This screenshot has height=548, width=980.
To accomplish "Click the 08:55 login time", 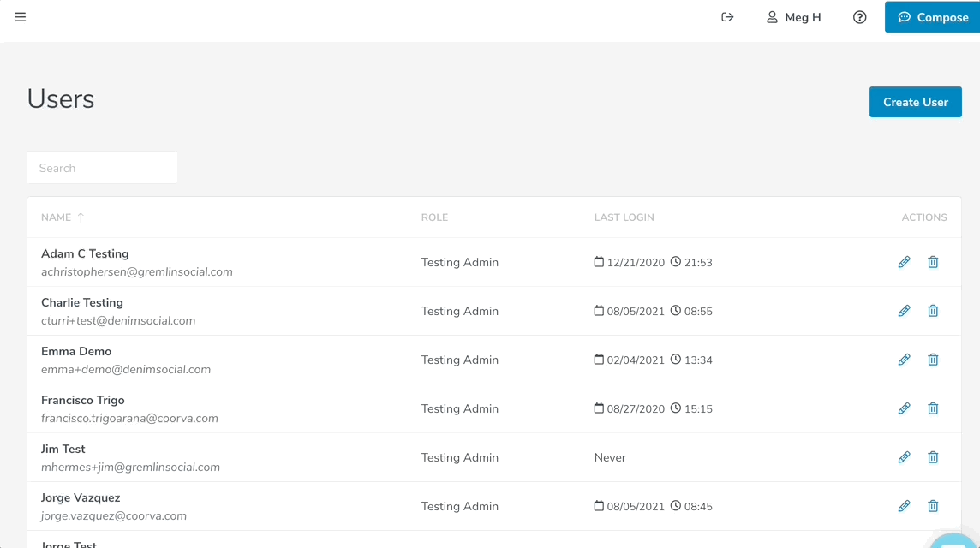I will coord(698,311).
